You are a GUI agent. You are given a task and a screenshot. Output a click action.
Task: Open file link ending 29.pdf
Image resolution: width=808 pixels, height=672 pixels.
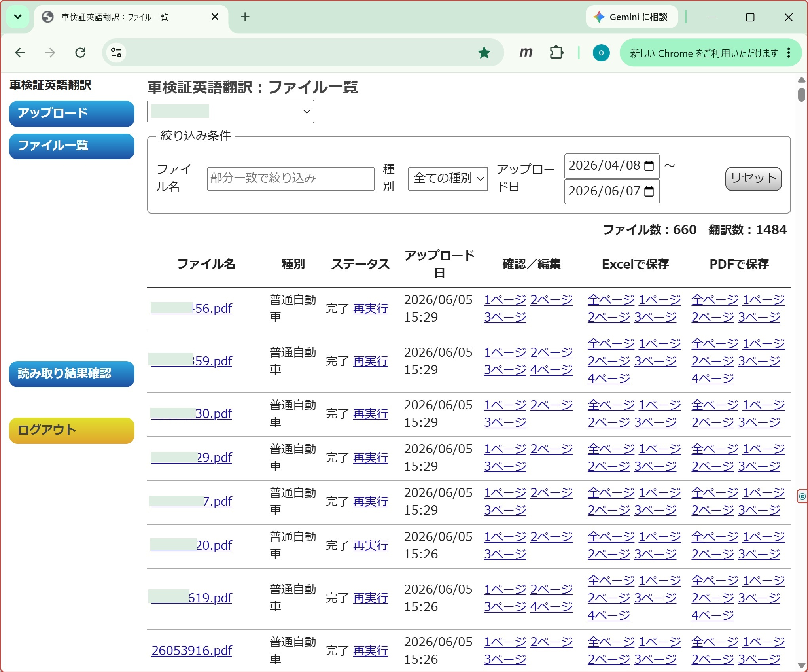tap(191, 458)
